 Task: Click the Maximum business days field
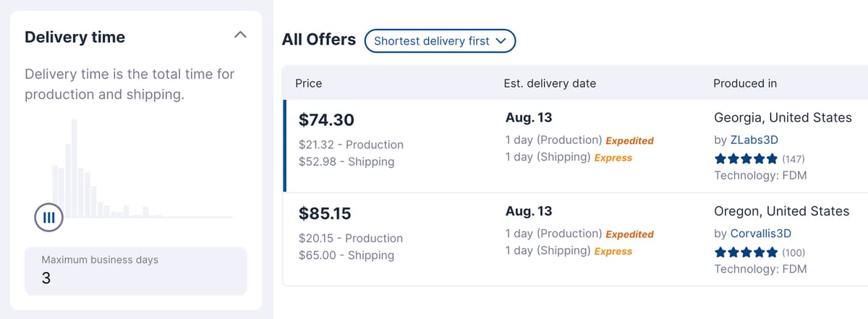pyautogui.click(x=136, y=271)
